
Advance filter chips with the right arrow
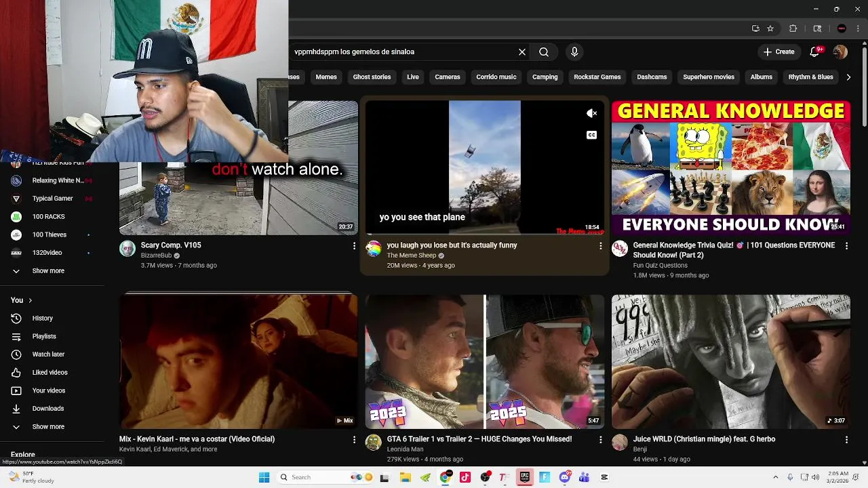pos(848,77)
